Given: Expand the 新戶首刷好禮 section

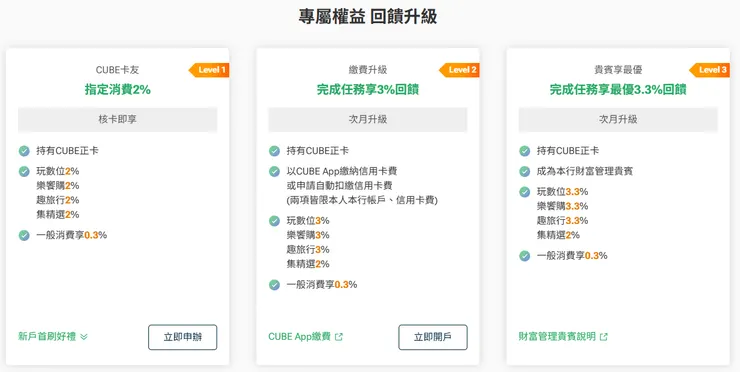Looking at the screenshot, I should coord(53,337).
